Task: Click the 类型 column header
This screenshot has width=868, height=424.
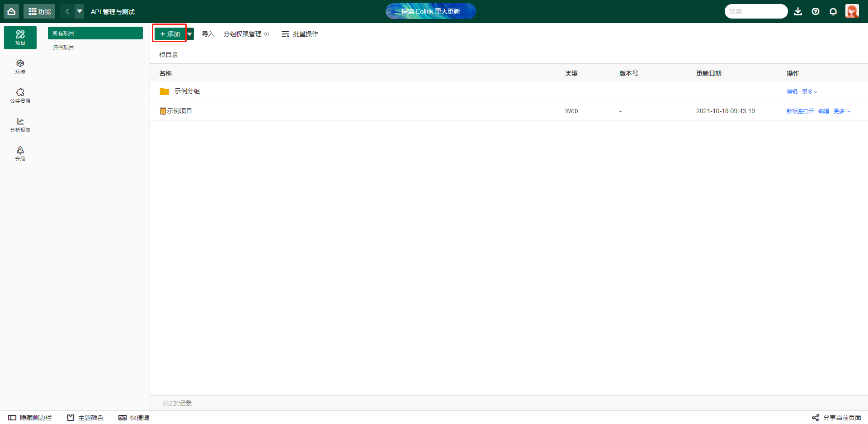Action: coord(571,73)
